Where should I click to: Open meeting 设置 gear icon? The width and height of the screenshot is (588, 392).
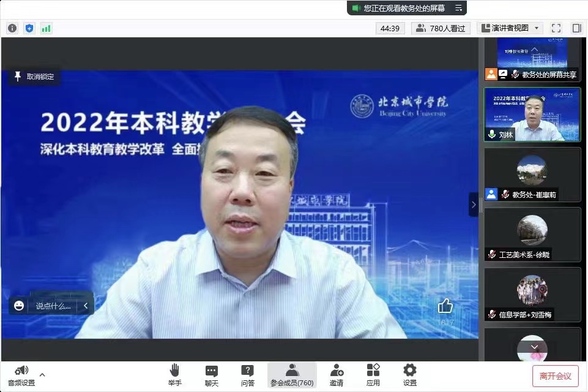[409, 375]
